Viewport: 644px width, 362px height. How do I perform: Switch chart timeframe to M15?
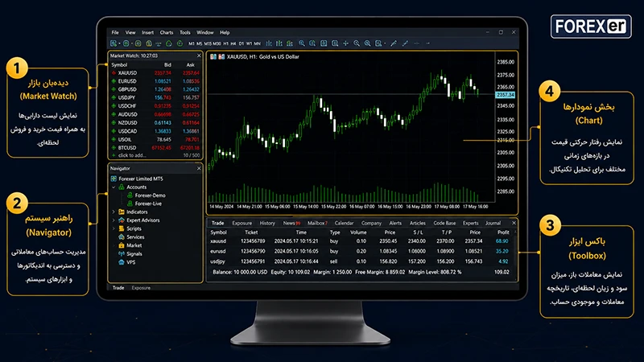point(208,43)
